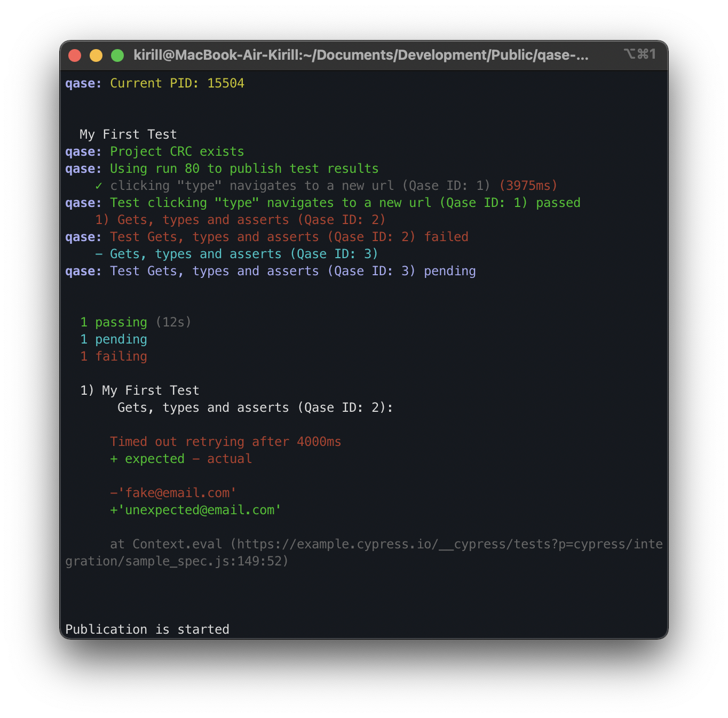Minimize terminal using yellow button

(x=96, y=55)
